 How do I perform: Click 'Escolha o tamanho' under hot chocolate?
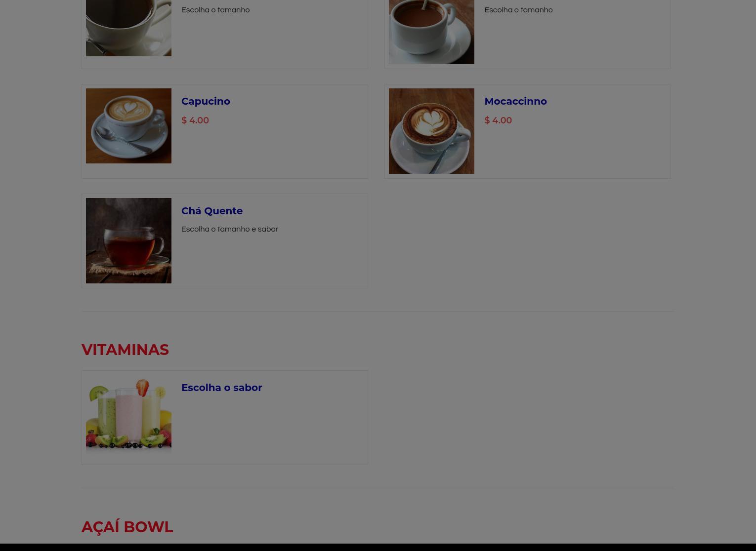tap(518, 10)
